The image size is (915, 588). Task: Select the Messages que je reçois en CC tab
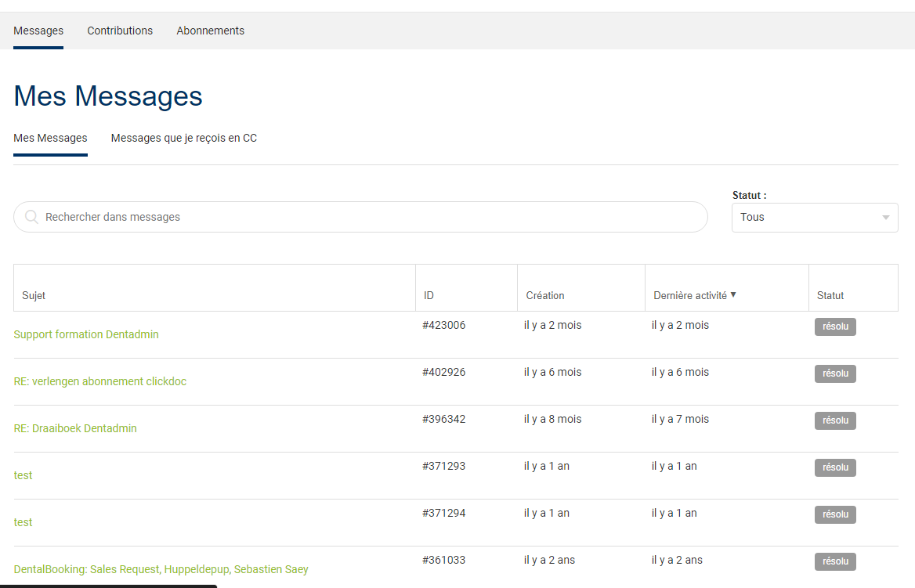point(183,138)
